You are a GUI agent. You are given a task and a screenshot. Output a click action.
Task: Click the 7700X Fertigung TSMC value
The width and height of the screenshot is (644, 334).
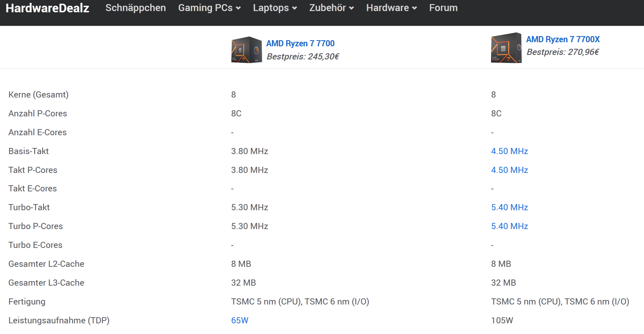click(560, 302)
